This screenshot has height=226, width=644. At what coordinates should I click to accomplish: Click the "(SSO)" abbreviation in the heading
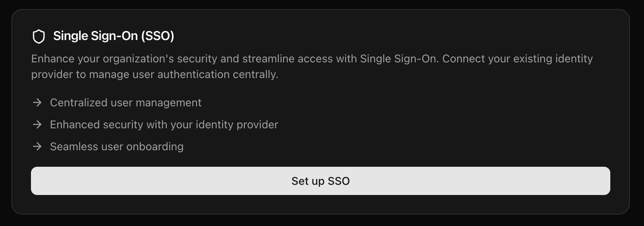click(x=157, y=36)
